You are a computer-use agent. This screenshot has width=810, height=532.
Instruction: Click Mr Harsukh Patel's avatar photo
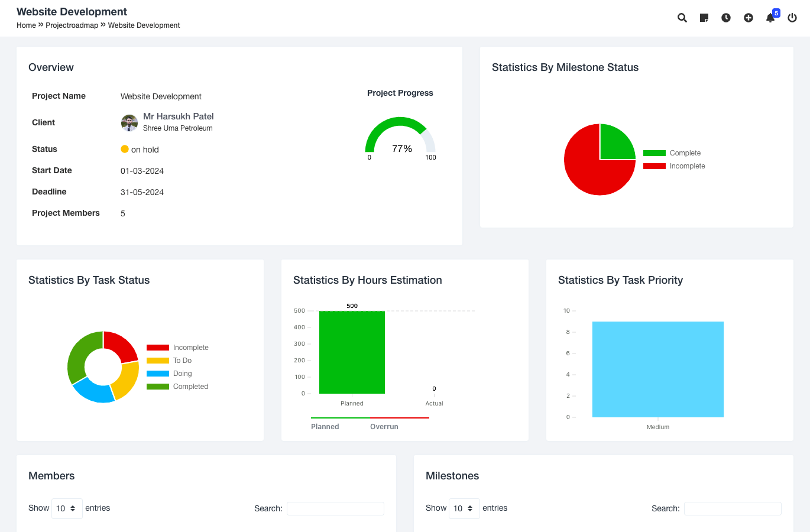(129, 122)
